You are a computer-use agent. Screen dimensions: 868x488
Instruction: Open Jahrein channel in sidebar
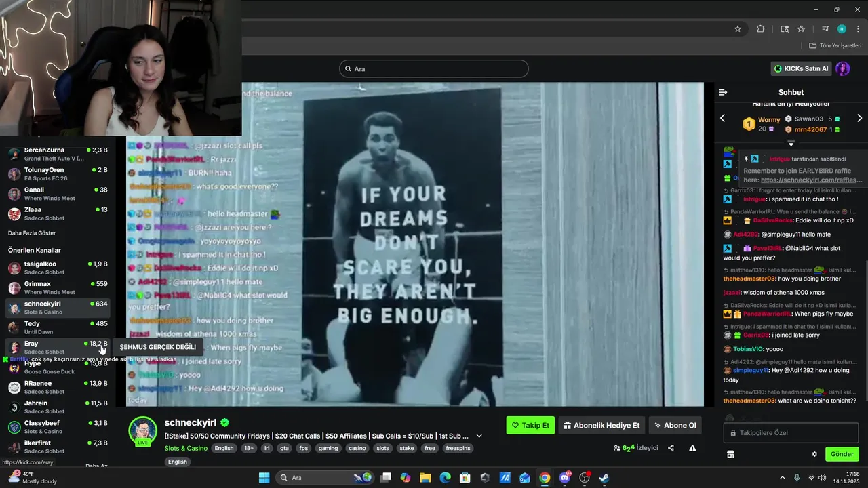(58, 407)
